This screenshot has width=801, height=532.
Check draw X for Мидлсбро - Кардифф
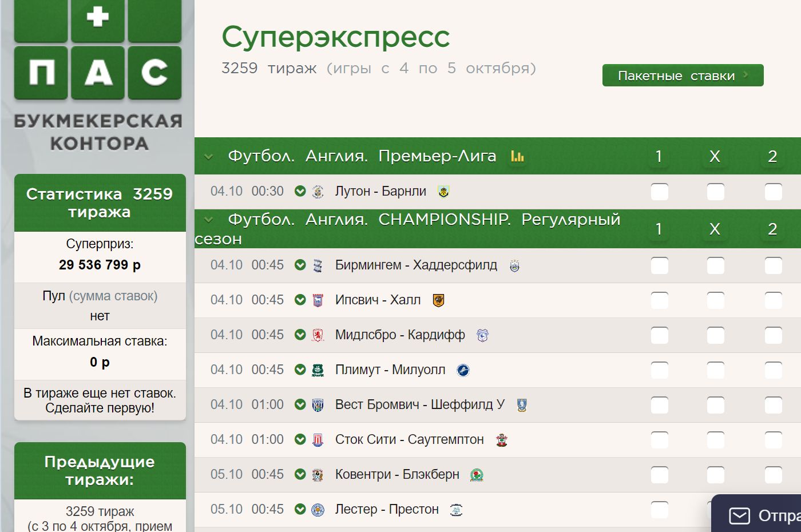[715, 335]
